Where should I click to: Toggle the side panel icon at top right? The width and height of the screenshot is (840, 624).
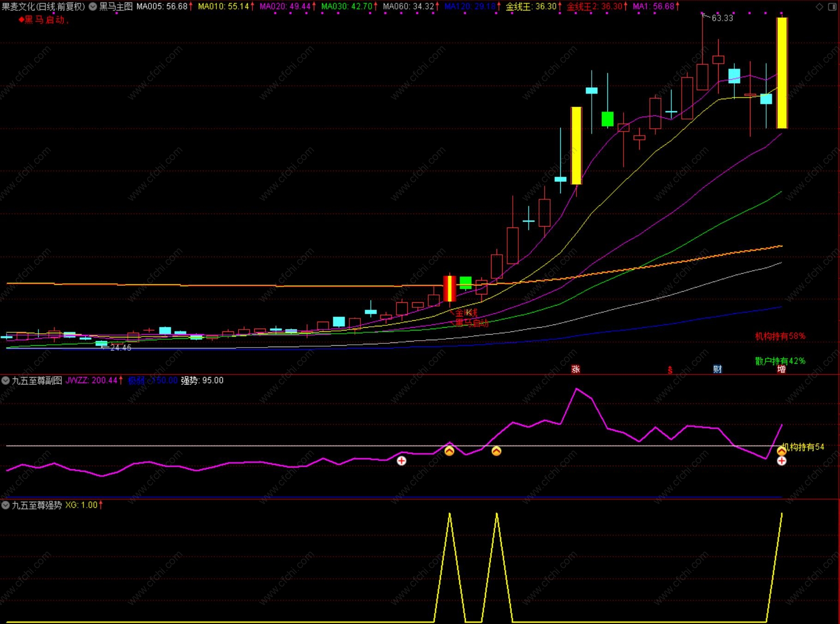point(832,6)
